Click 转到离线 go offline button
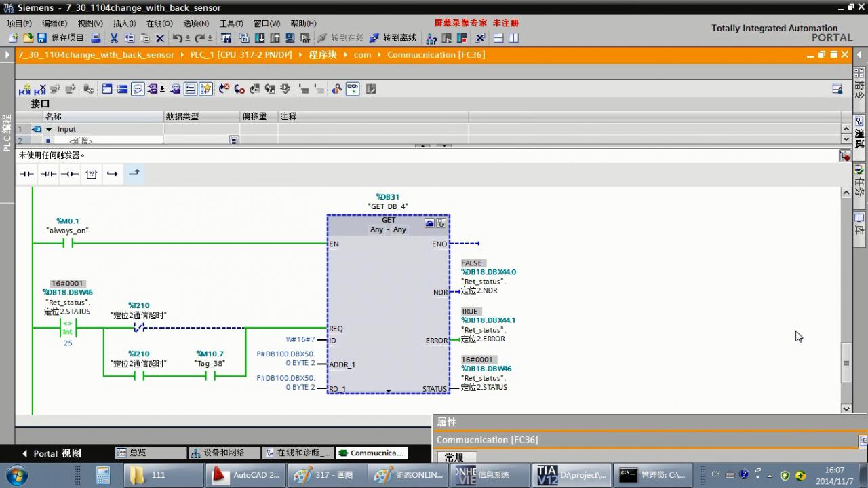868x488 pixels. [x=393, y=38]
